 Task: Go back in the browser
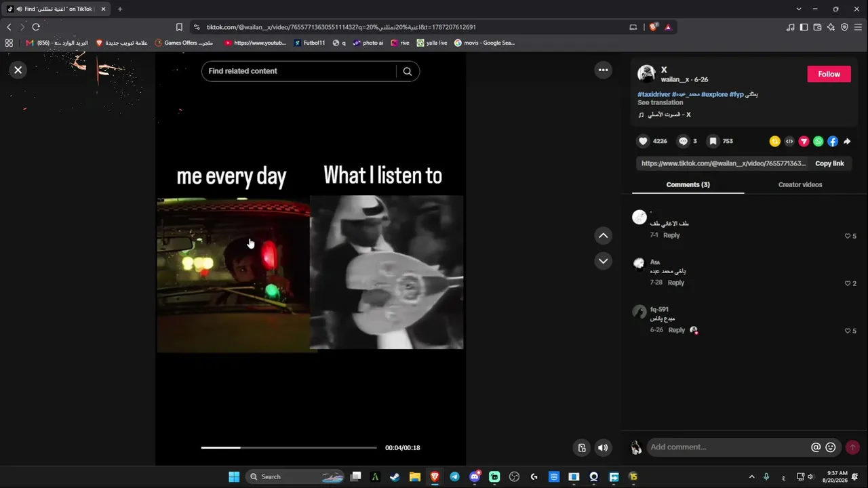coord(9,27)
